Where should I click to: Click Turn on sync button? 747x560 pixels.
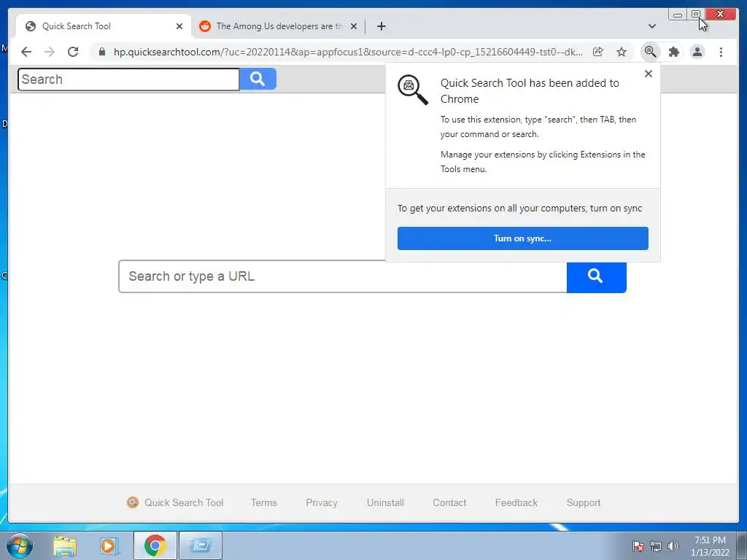[x=522, y=238]
